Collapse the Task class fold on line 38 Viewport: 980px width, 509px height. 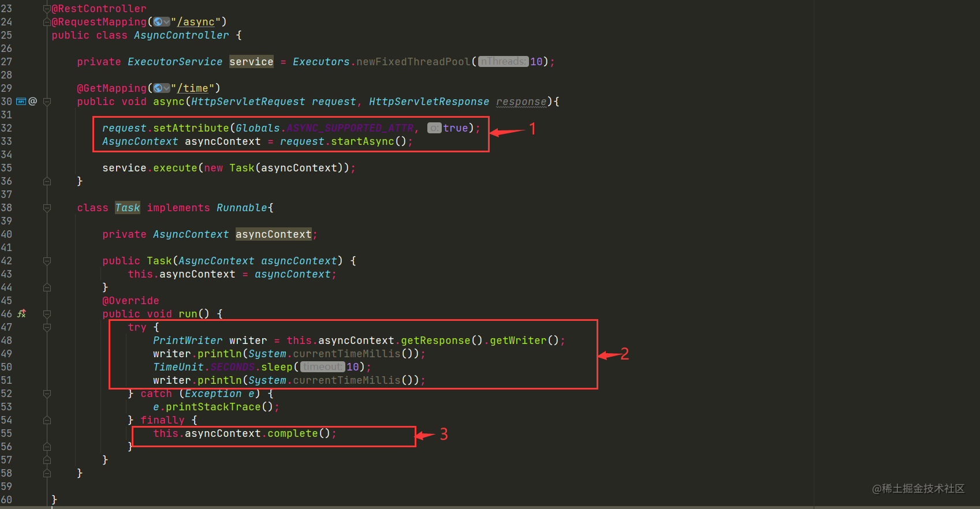coord(47,208)
